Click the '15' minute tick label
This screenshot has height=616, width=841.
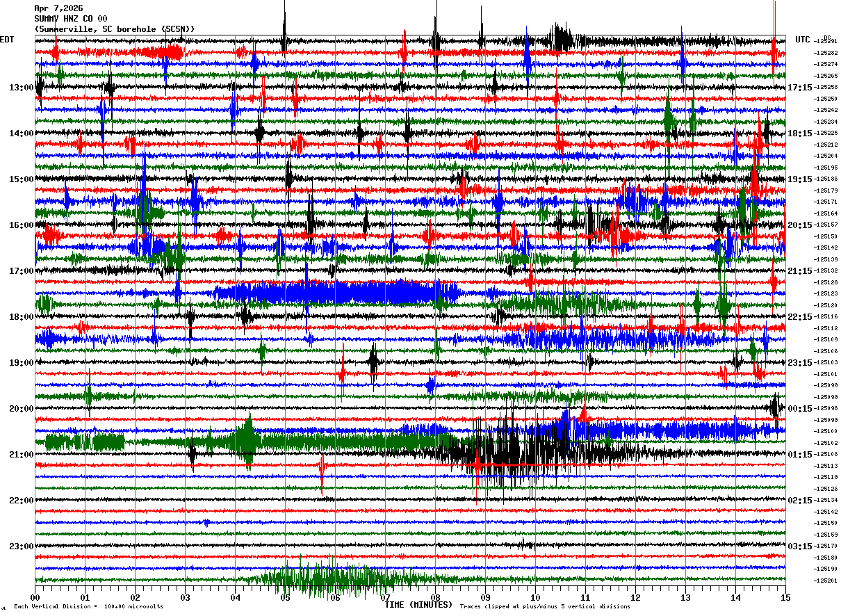(785, 597)
